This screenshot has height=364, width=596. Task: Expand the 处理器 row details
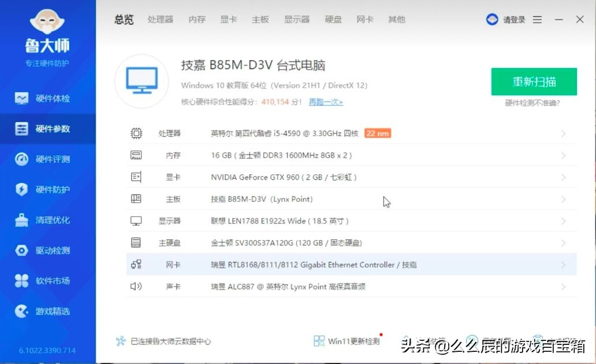563,133
